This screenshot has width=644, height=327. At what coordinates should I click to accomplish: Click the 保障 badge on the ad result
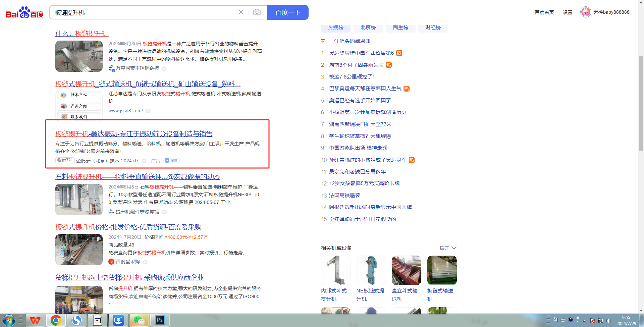coord(172,161)
